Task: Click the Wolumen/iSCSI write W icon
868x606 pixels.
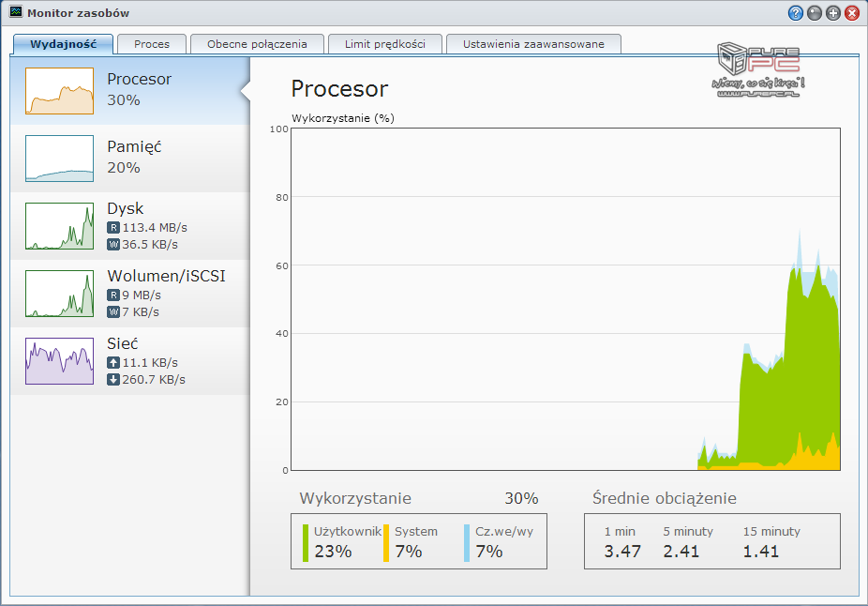Action: [x=112, y=311]
